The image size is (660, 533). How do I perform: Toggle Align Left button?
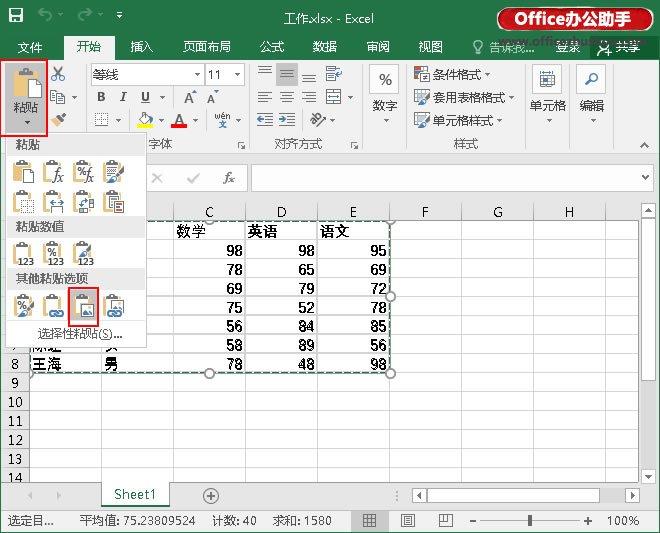tap(265, 97)
